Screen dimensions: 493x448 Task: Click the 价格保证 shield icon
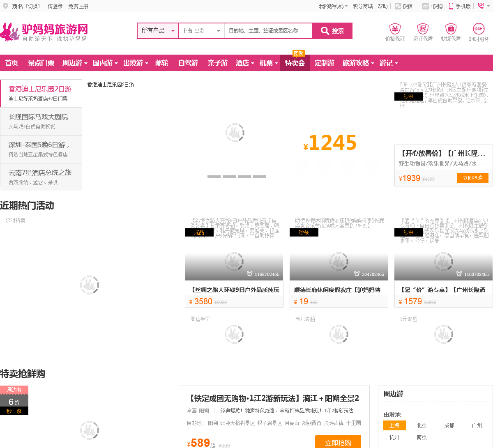(395, 28)
